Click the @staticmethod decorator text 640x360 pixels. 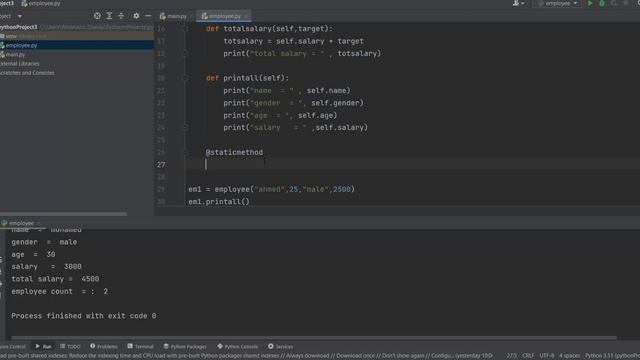coord(234,152)
